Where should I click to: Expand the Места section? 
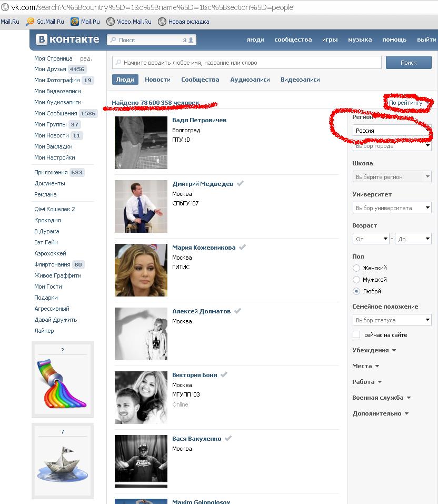pos(366,366)
